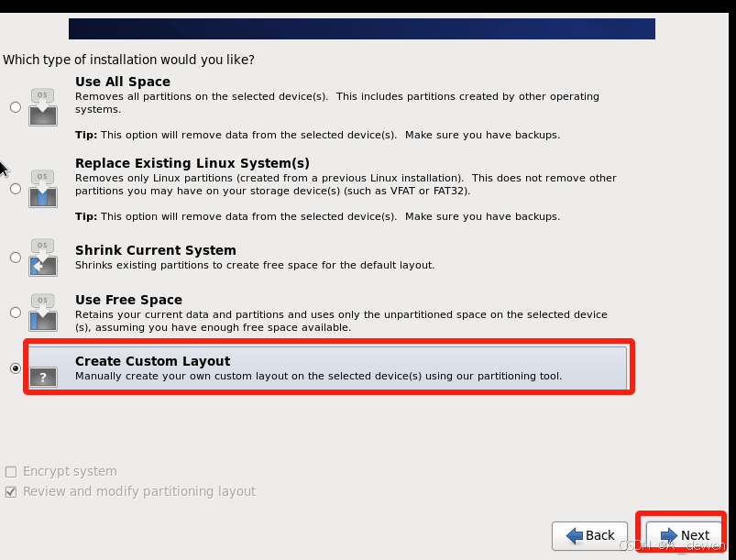The image size is (736, 560).
Task: Click the Encrypt system label
Action: (70, 471)
